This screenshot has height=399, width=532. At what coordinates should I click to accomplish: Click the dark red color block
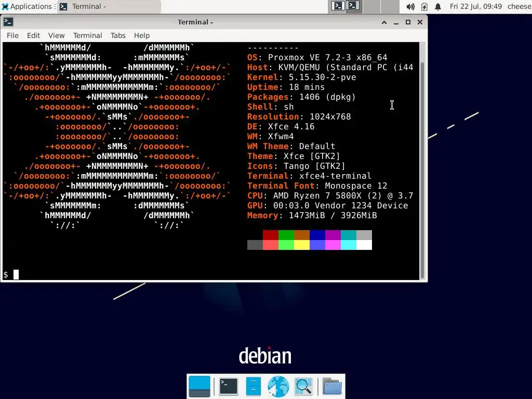point(270,235)
